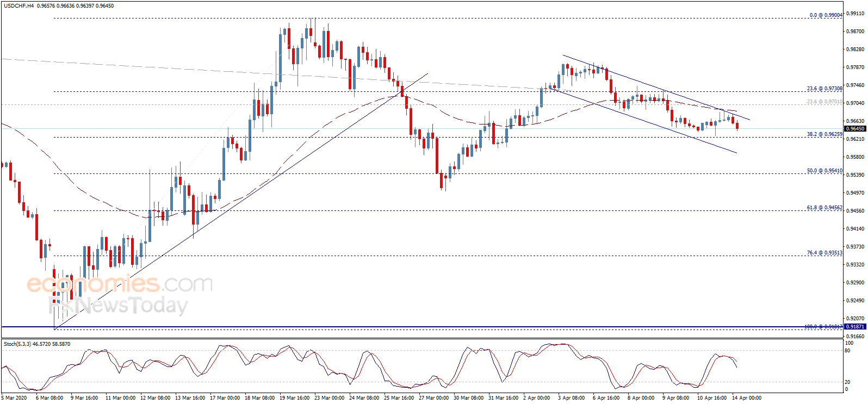Click the 38.2 @ 0.96259 Fibonacci label
Image resolution: width=868 pixels, height=404 pixels.
824,134
